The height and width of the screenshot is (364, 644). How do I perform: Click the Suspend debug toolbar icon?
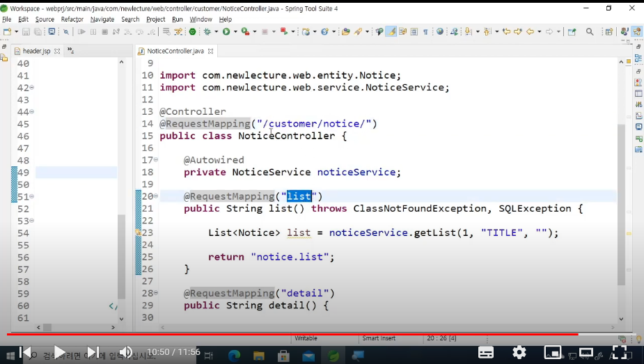coord(93,31)
